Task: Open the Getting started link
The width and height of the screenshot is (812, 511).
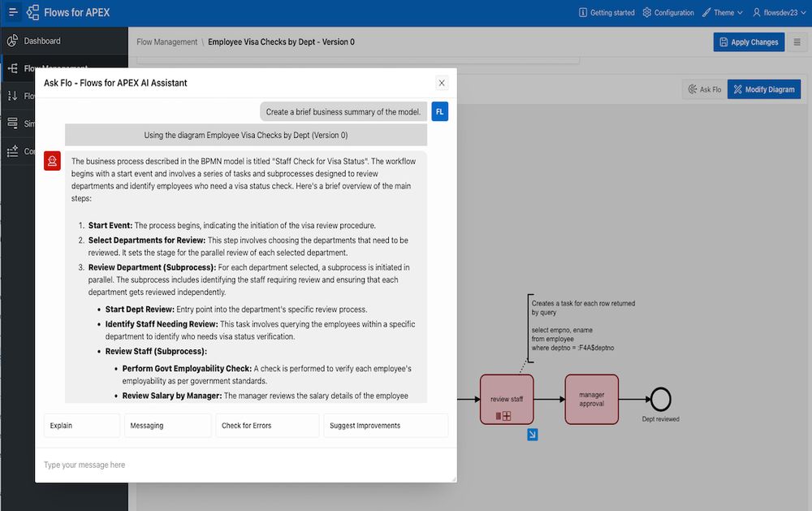Action: pos(607,12)
